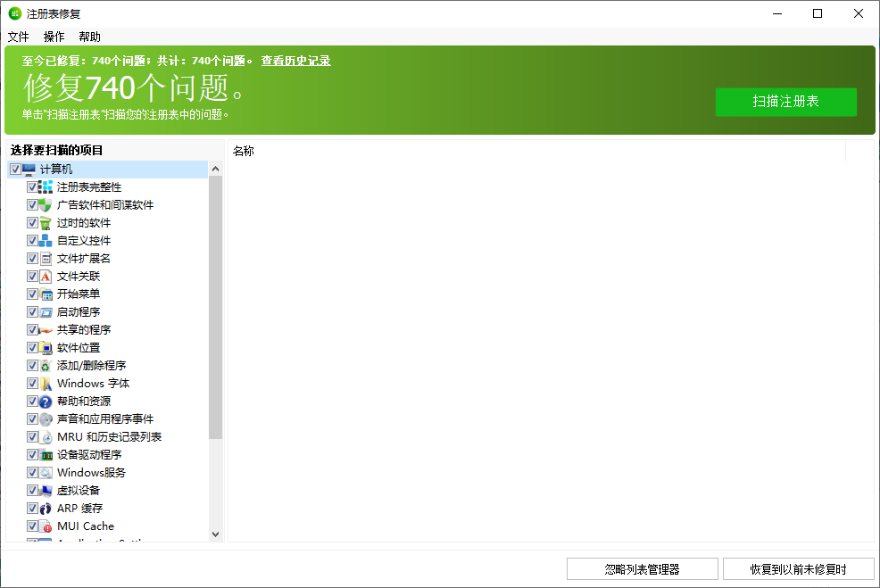Open the 帮助 menu
880x588 pixels.
[88, 37]
